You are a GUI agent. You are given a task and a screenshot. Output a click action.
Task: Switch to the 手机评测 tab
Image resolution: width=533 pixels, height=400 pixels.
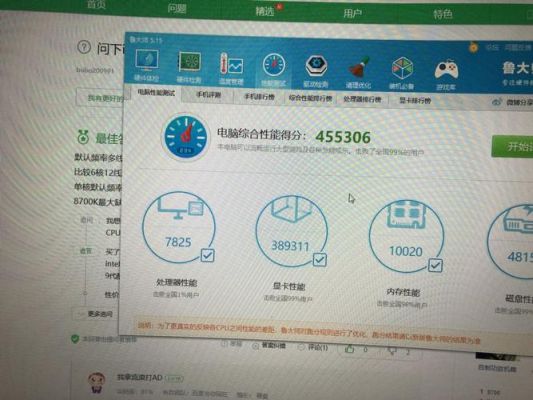pyautogui.click(x=208, y=95)
